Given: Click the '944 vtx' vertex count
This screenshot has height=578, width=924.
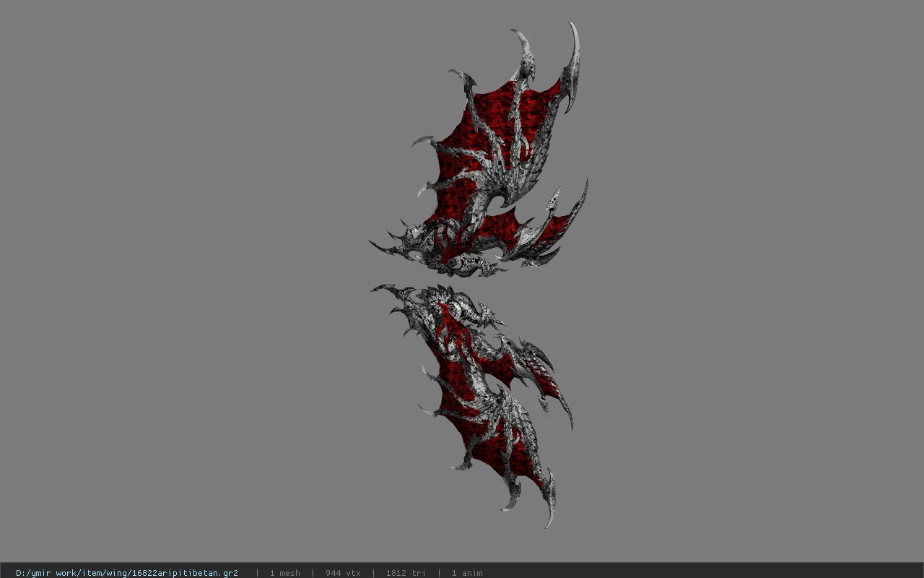Looking at the screenshot, I should [x=343, y=573].
